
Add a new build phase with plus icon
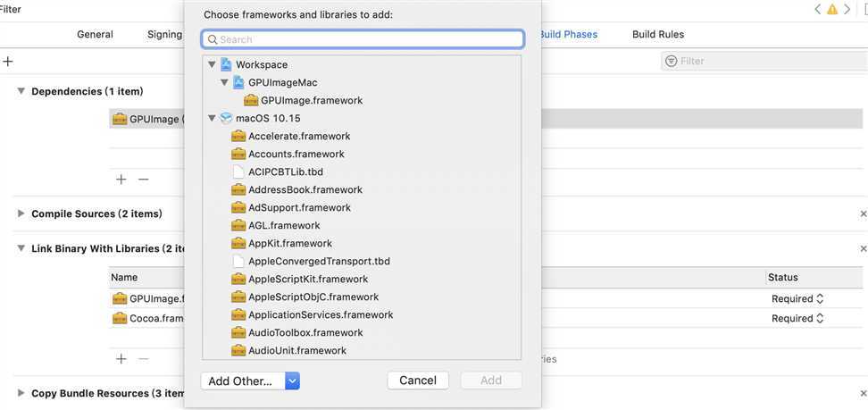pyautogui.click(x=8, y=61)
